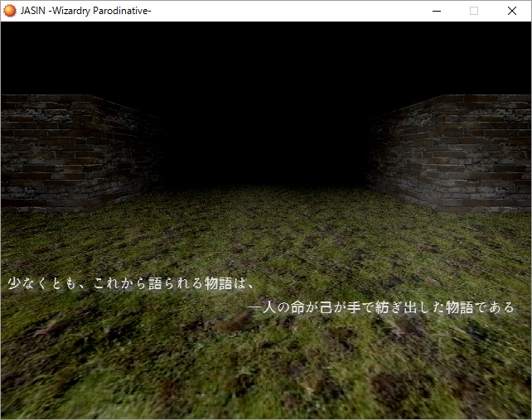532x420 pixels.
Task: Click the empty title bar area right of the title
Action: pos(290,11)
